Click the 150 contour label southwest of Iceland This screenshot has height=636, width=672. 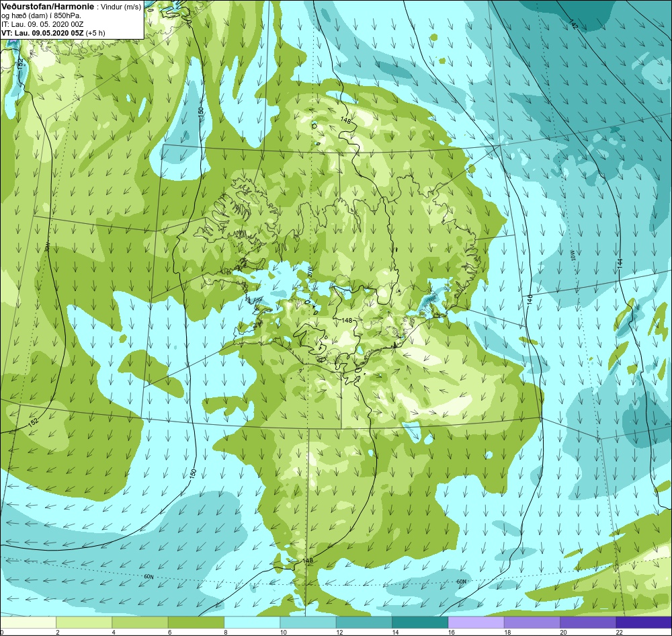(194, 474)
